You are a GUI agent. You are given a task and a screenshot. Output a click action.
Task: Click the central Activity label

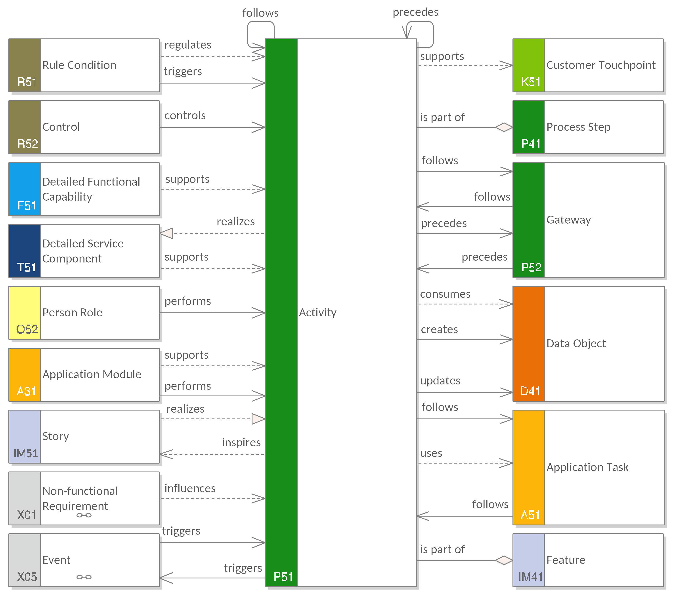coord(317,313)
